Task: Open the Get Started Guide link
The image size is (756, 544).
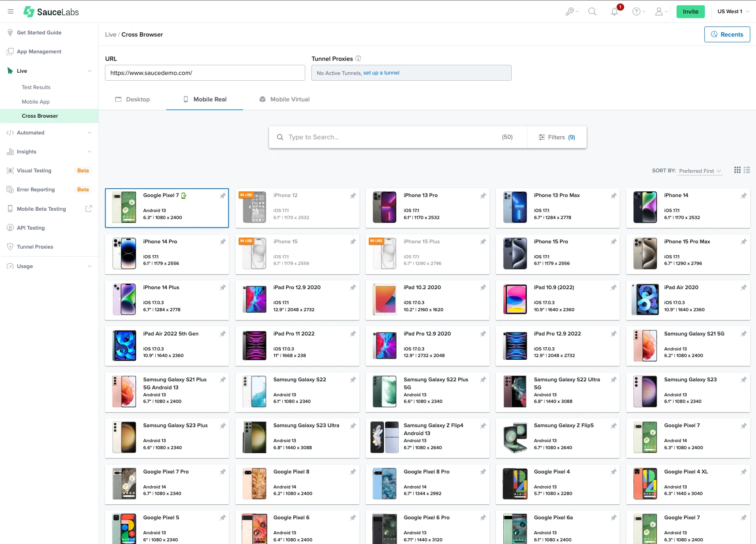Action: [39, 33]
